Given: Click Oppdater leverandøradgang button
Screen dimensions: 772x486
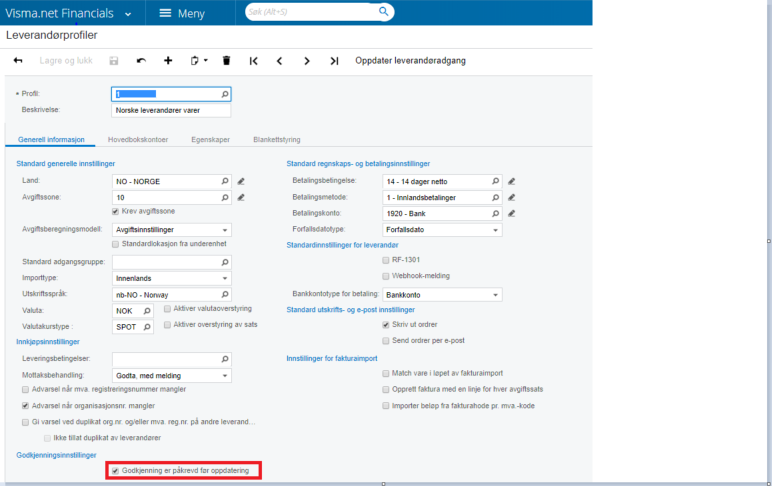Looking at the screenshot, I should (411, 61).
